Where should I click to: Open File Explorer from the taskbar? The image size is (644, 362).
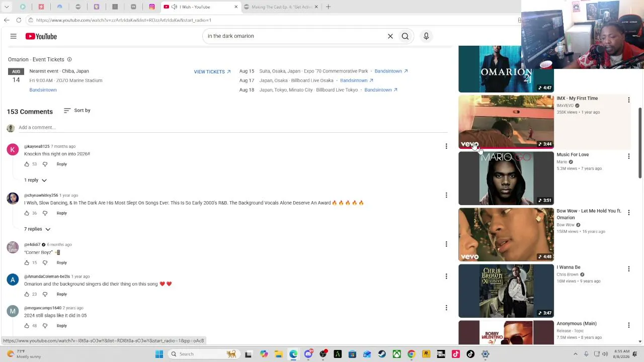point(278,354)
